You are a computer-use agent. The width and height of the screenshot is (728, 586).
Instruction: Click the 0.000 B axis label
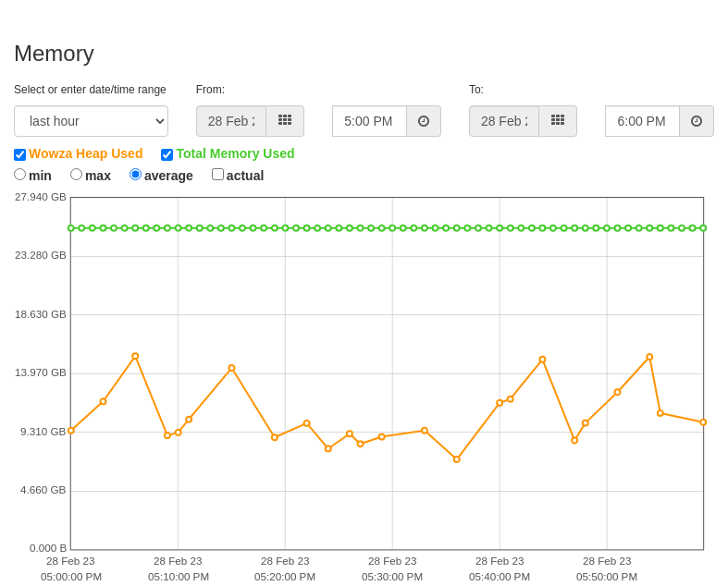(x=48, y=548)
